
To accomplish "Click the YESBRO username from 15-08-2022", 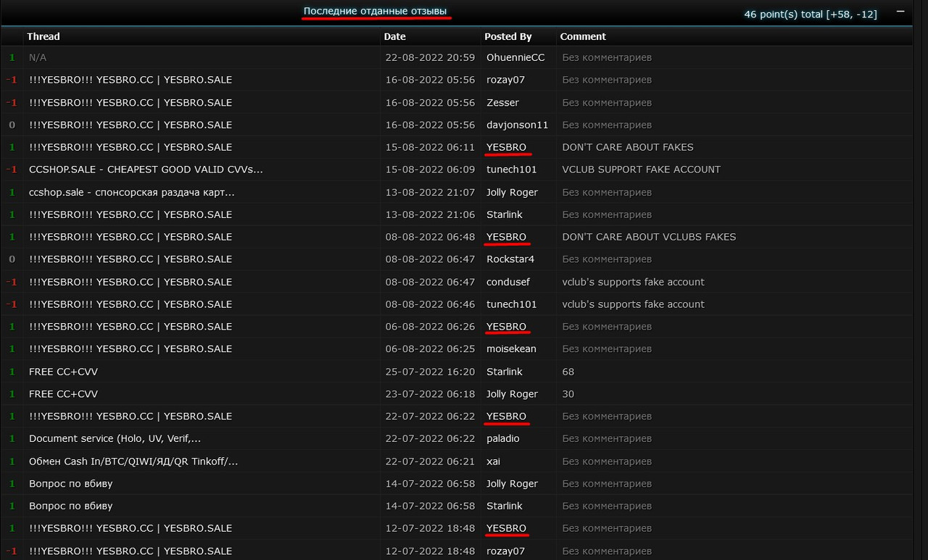I will coord(506,147).
